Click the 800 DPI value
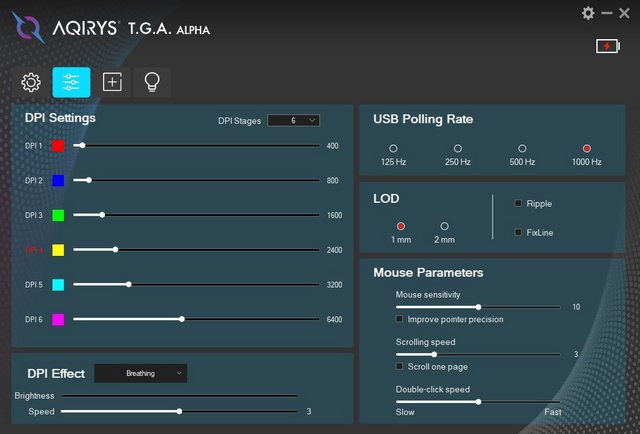This screenshot has width=640, height=434. point(333,180)
